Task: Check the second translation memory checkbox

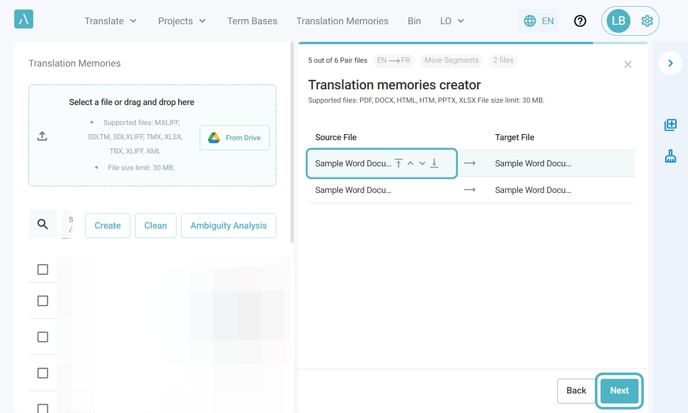Action: (43, 301)
